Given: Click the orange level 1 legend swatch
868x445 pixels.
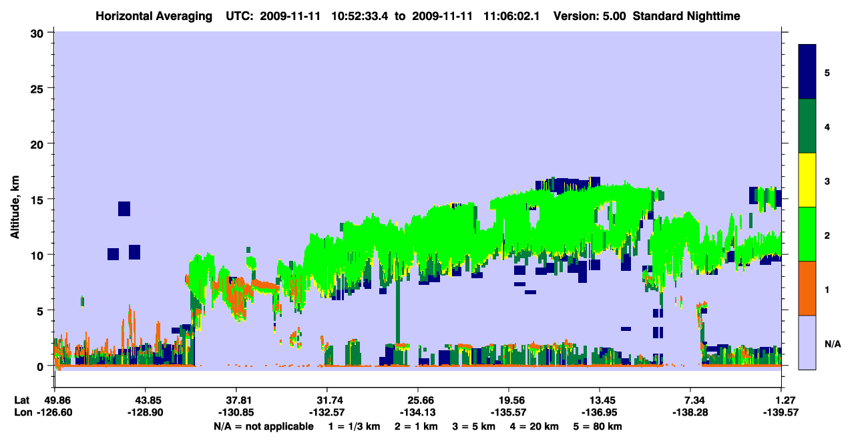Looking at the screenshot, I should [807, 288].
